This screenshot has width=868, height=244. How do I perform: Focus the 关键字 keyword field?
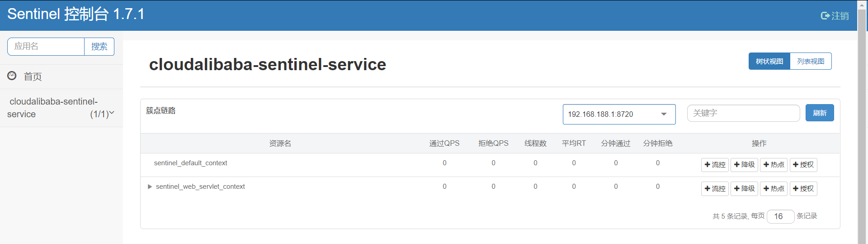743,113
